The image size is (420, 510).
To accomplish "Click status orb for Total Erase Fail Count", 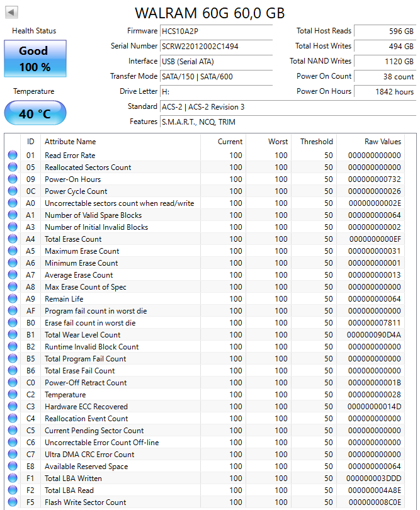I will point(13,370).
